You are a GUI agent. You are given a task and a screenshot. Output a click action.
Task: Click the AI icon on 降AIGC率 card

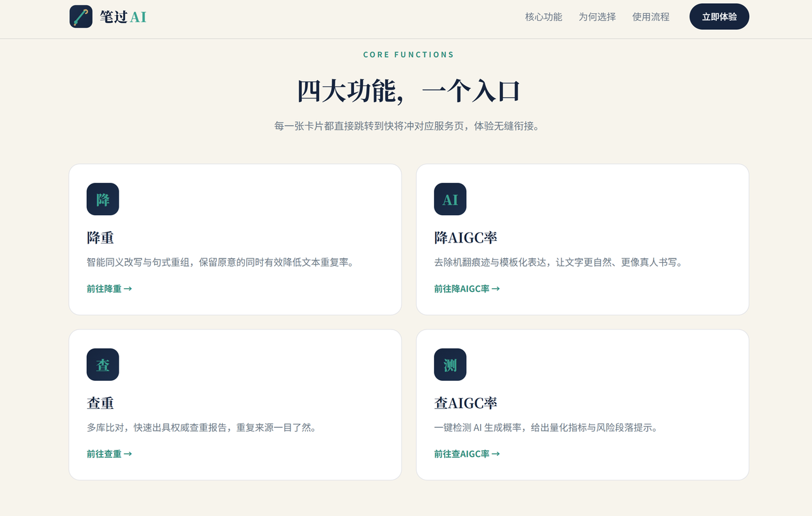coord(450,199)
